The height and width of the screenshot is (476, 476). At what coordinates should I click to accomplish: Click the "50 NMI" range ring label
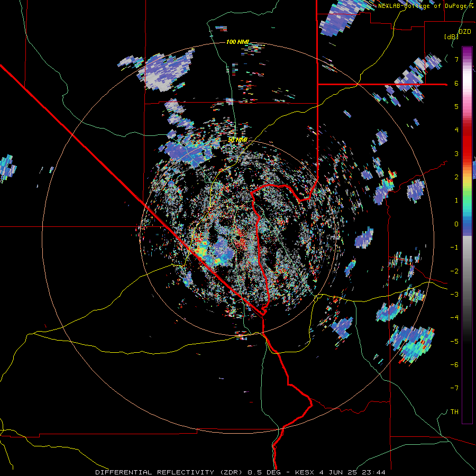click(x=237, y=140)
